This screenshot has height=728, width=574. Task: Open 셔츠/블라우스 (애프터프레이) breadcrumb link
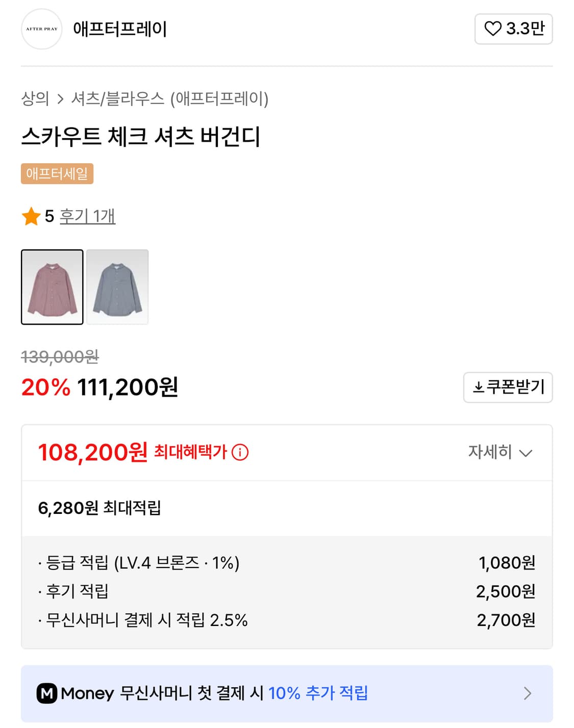pos(169,98)
